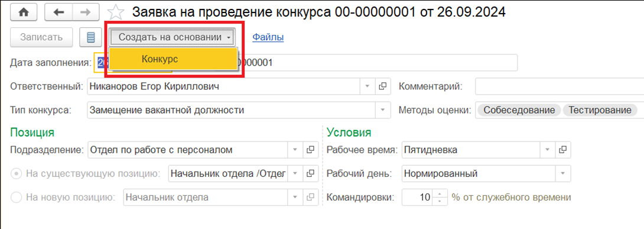Click into the Комментарий input field
Viewport: 644px width, 229px height.
(x=560, y=87)
